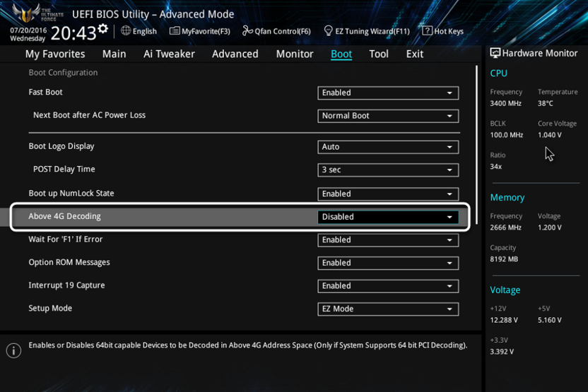
Task: Click the TUF Ultimate Force logo
Action: [37, 13]
